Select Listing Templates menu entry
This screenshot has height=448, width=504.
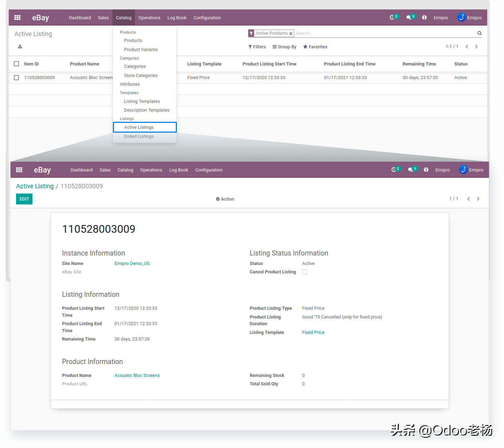(142, 101)
